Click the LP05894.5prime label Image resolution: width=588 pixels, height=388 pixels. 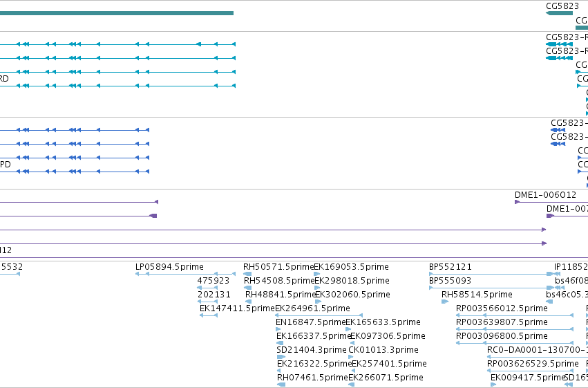(x=169, y=267)
